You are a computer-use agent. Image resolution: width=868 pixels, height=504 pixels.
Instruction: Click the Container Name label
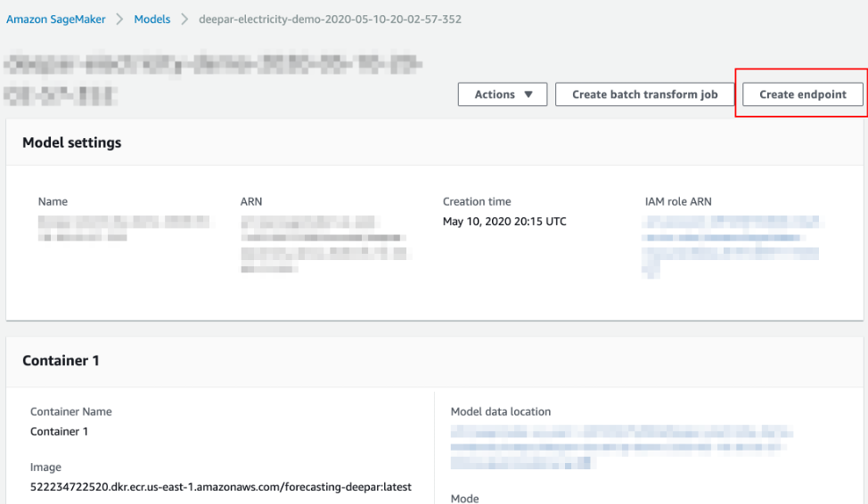(x=71, y=411)
